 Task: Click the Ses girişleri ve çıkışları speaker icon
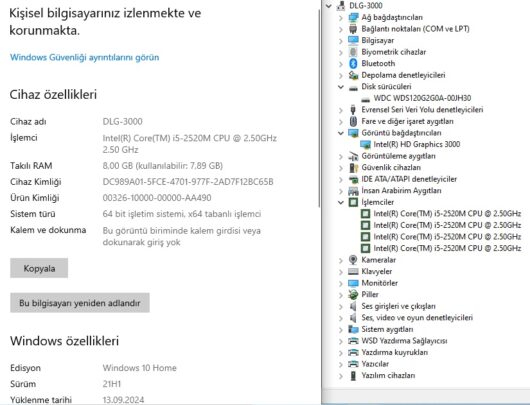[353, 306]
